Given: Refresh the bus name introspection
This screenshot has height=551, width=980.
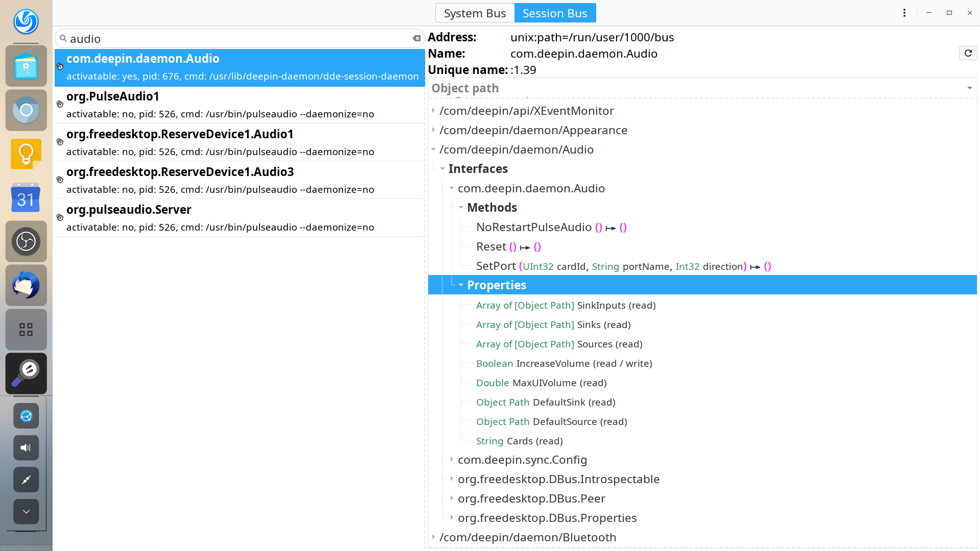Looking at the screenshot, I should pos(968,53).
